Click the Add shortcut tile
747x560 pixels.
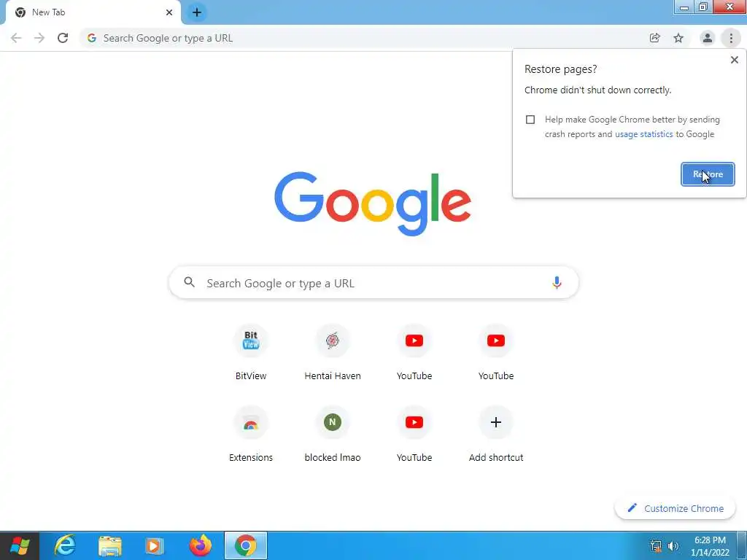pyautogui.click(x=496, y=435)
